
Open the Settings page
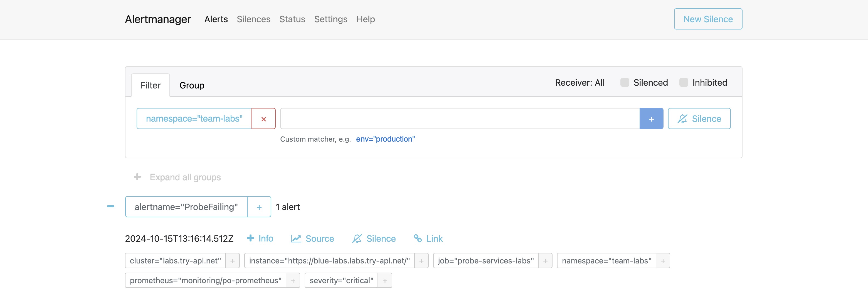pos(331,19)
